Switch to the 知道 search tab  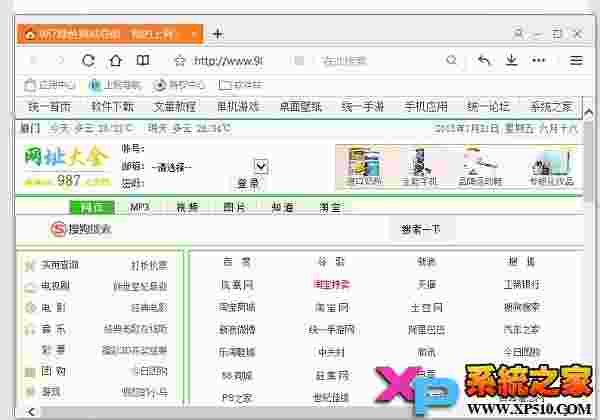point(282,207)
